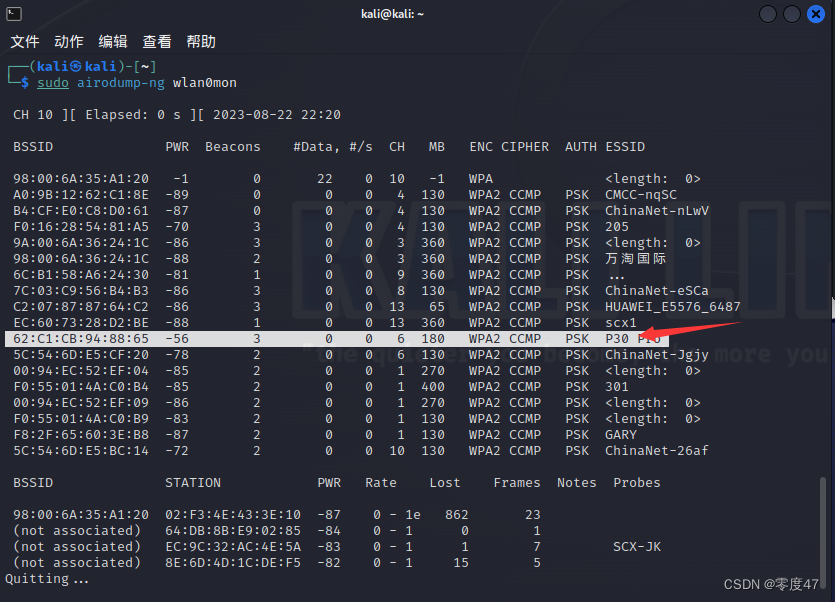
Task: Click ESSID HUAWEI_E5576_6487
Action: pyautogui.click(x=673, y=306)
